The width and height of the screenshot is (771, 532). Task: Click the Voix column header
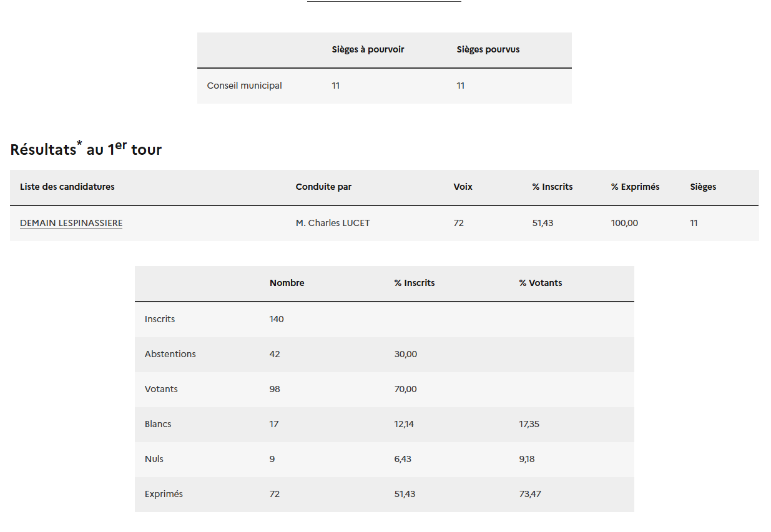pyautogui.click(x=463, y=187)
